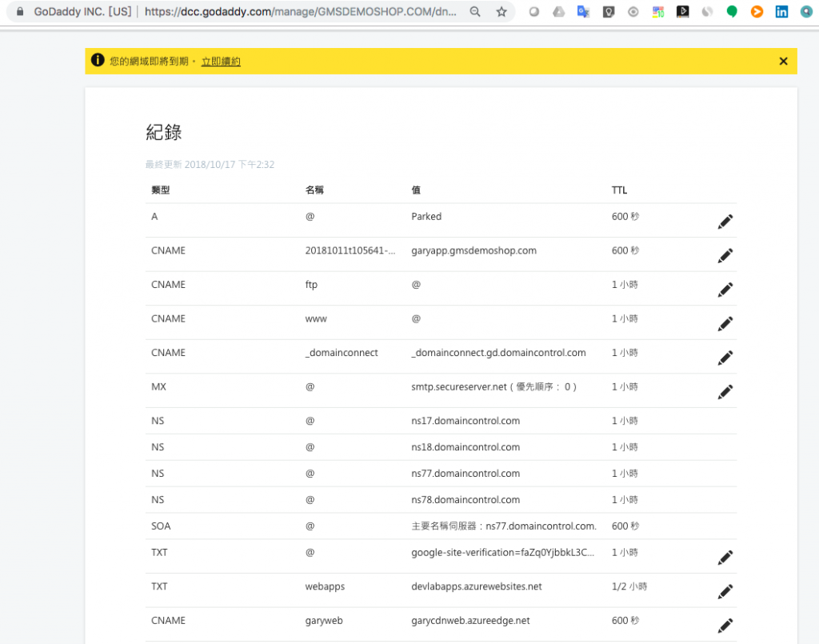Select '_domainconnect.gd.domaincontrol.com' value
Image resolution: width=819 pixels, height=644 pixels.
[x=498, y=353]
